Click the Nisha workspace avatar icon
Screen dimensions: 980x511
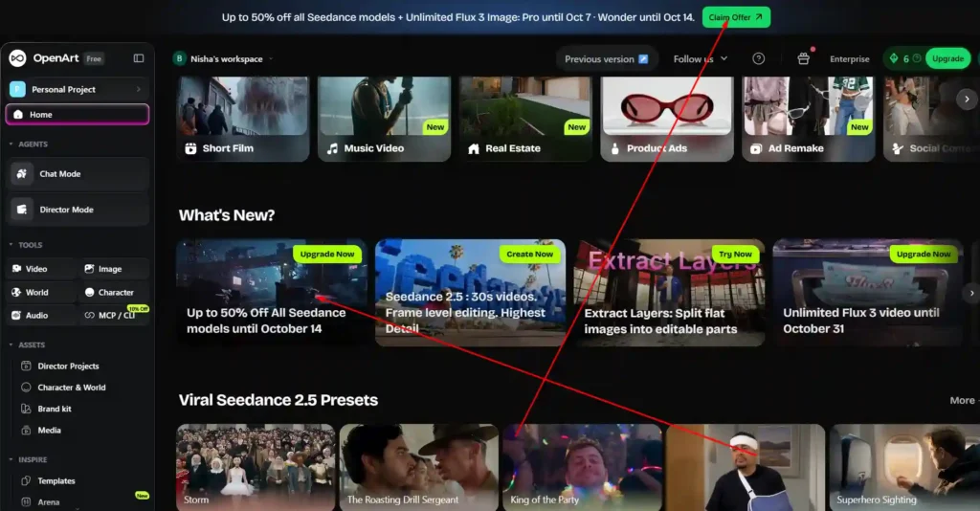tap(179, 58)
